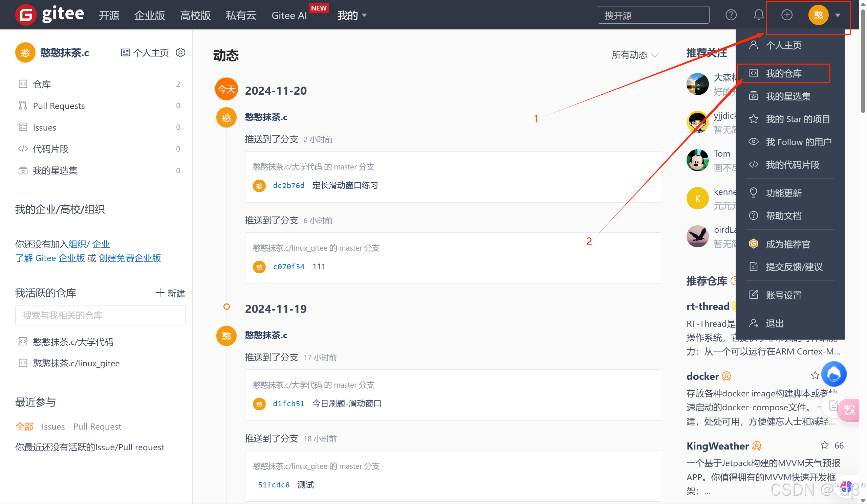Click the lightbulb icon for 功能更新
The image size is (867, 504).
[x=754, y=192]
